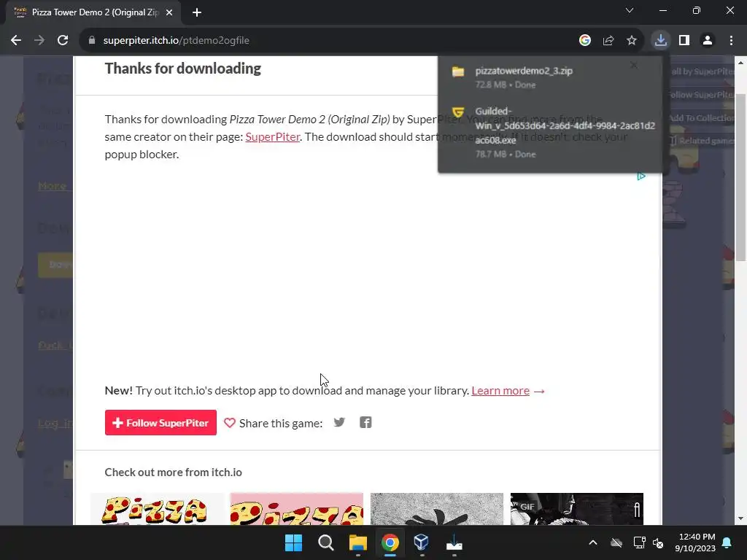Screen dimensions: 747x560
Task: Click the heart icon beside Share this game
Action: 230,423
